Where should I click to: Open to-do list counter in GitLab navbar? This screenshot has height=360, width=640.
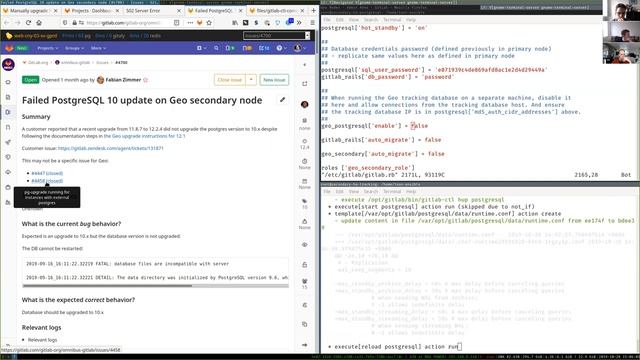(264, 48)
